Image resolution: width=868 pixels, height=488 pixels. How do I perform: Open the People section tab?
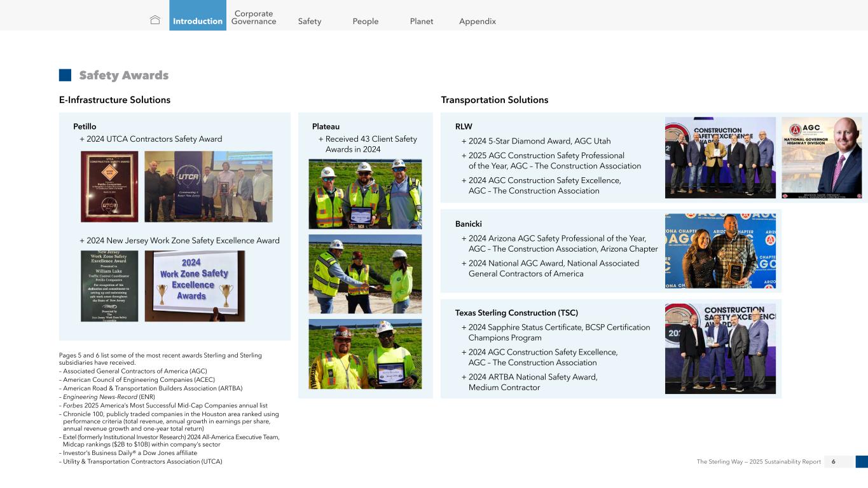tap(365, 21)
